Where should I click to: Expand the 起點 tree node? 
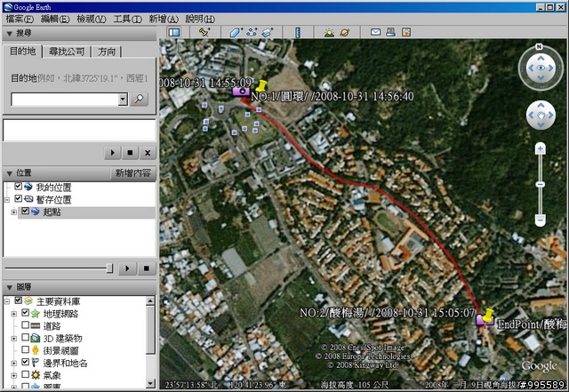coord(14,212)
